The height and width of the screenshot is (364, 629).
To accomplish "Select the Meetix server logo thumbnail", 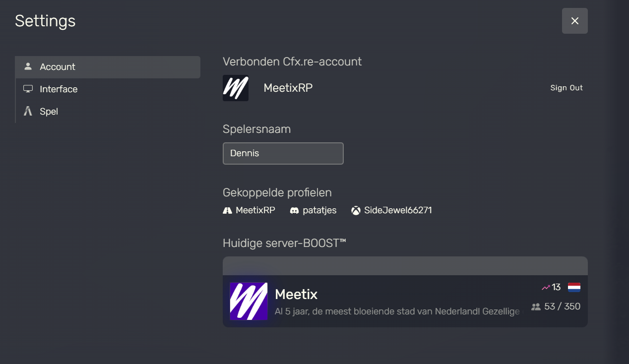I will pyautogui.click(x=249, y=301).
